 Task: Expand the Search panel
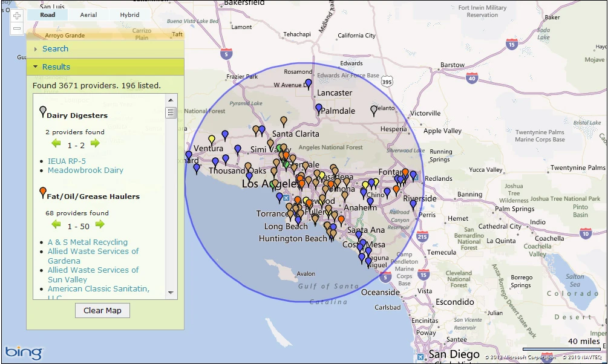tap(55, 49)
